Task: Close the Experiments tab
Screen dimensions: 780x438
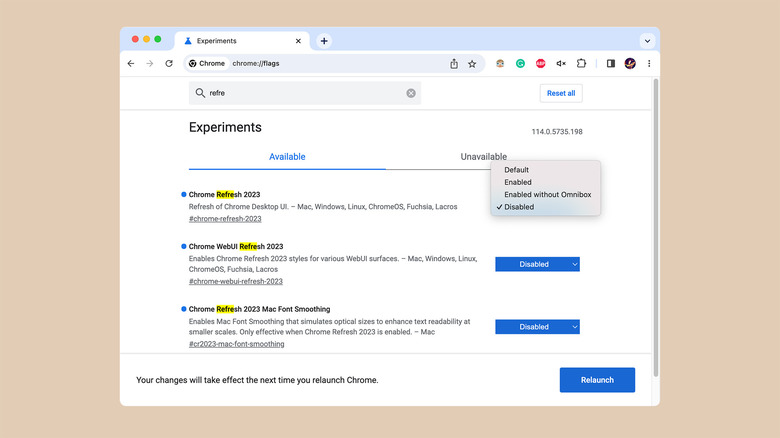Action: click(x=298, y=41)
